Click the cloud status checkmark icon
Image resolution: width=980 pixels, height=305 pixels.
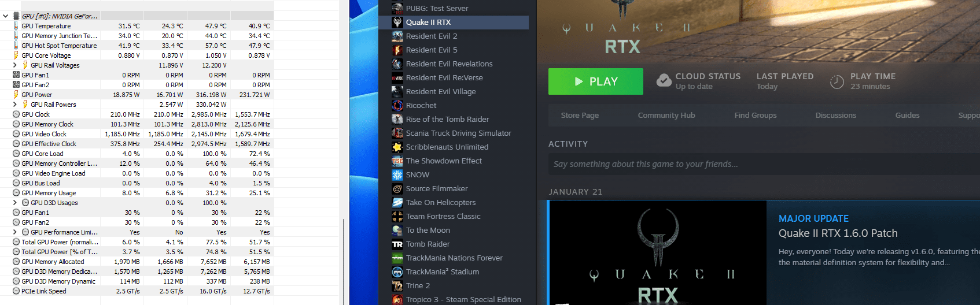[664, 81]
